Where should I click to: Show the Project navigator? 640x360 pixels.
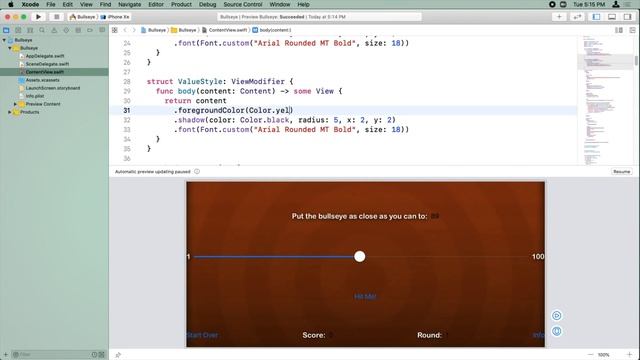click(x=6, y=30)
